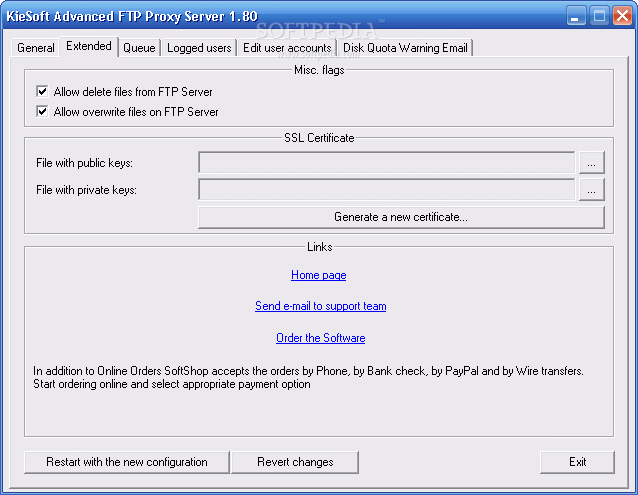This screenshot has width=638, height=495.
Task: Click the 'File with public keys:' label
Action: [x=84, y=163]
